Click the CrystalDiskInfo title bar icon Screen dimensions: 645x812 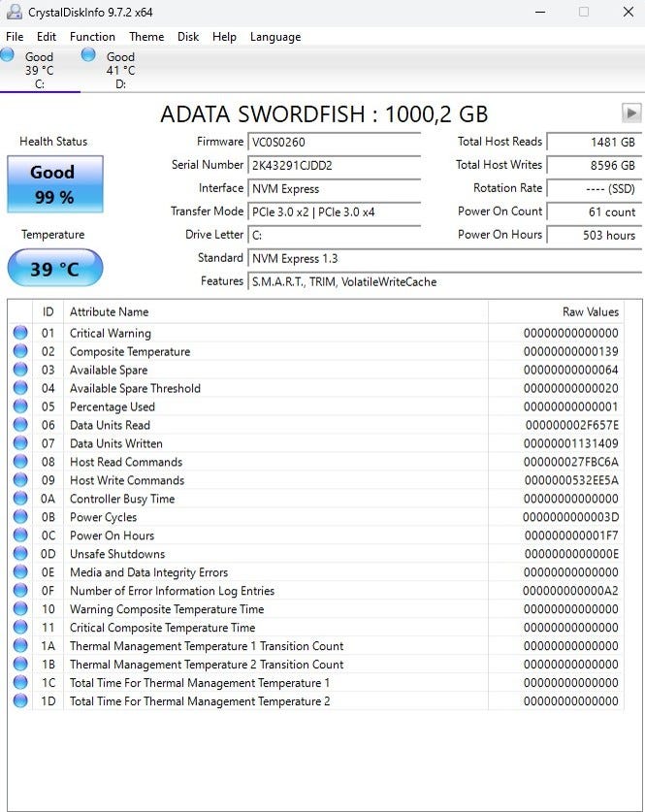[14, 12]
